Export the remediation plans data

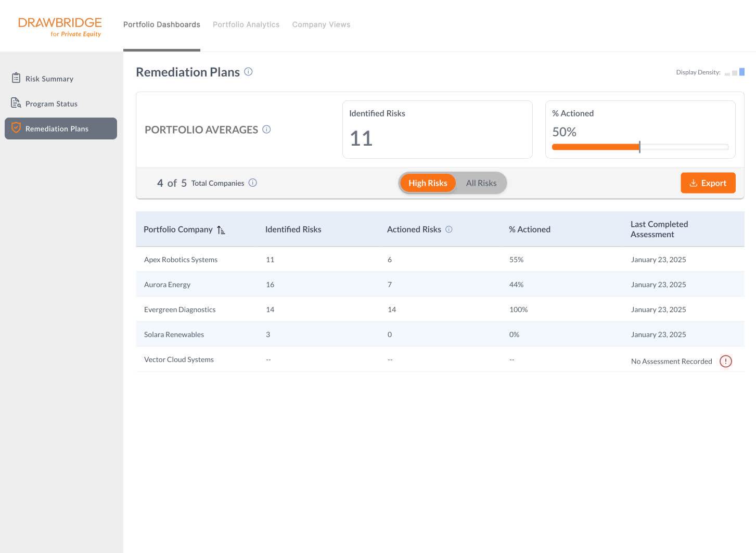tap(708, 183)
